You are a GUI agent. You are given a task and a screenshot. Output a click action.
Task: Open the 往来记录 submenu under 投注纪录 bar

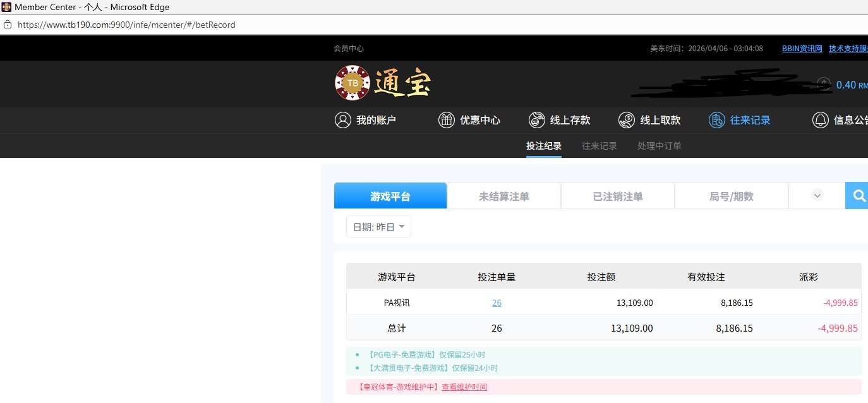(599, 146)
